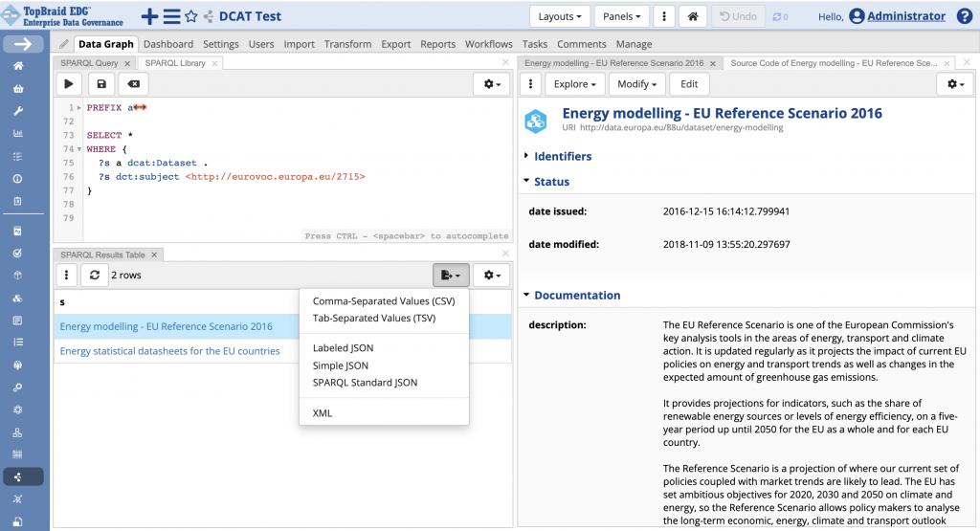980x531 pixels.
Task: Save the SPARQL query with disk icon
Action: pyautogui.click(x=101, y=83)
